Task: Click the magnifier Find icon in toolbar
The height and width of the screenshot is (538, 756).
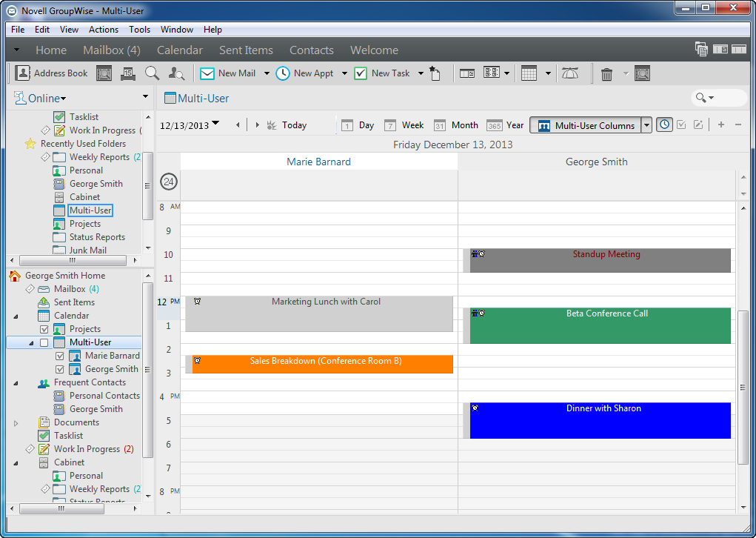Action: (x=152, y=73)
